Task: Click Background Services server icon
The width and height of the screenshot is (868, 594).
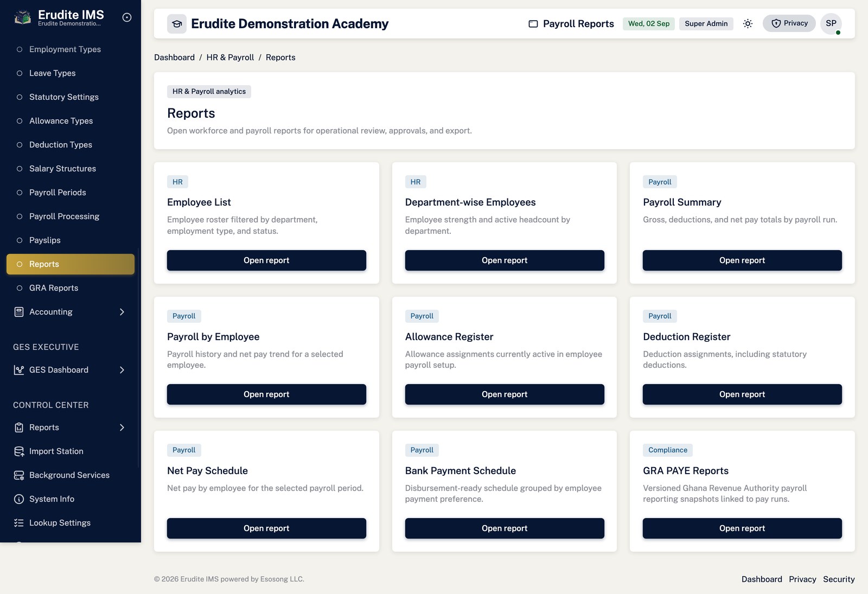Action: 19,475
